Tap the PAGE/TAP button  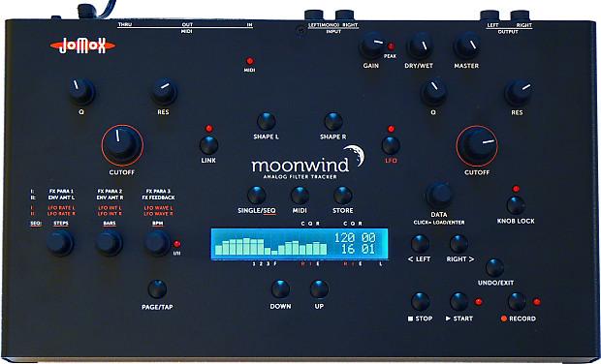click(x=157, y=289)
